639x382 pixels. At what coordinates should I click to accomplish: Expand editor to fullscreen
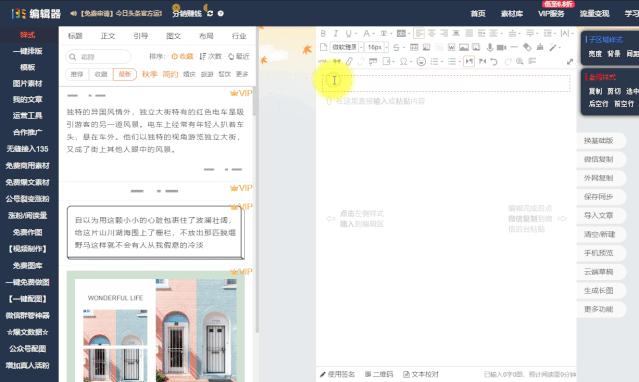(570, 61)
